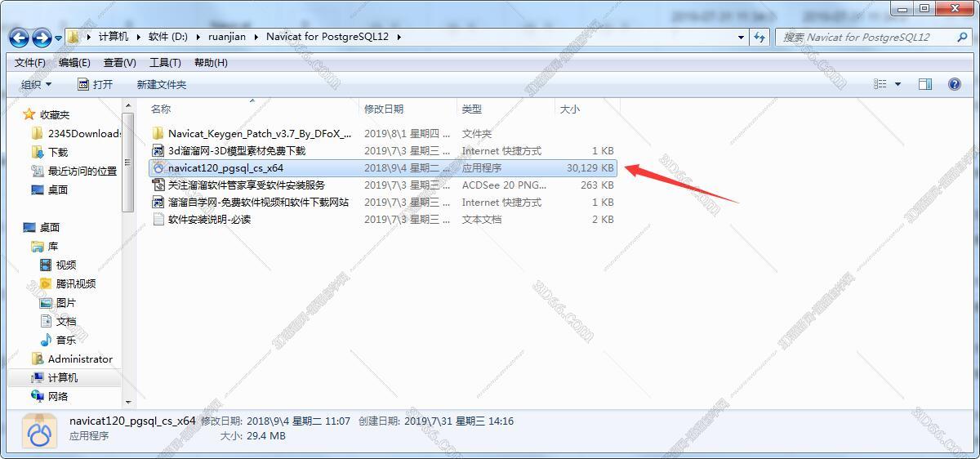Select 网络 in navigation tree
Viewport: 980px width, 459px height.
[x=58, y=396]
